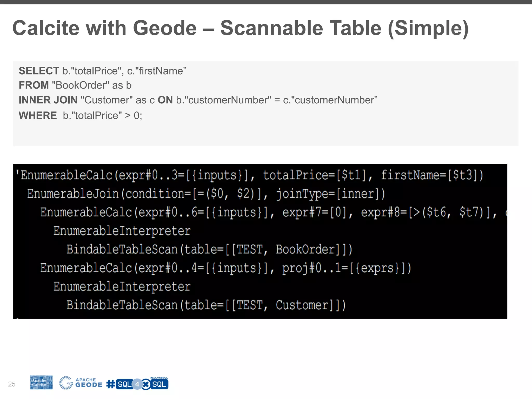This screenshot has height=399, width=532.
Task: Click the hash symbol in SQL4NoSQL logo
Action: 111,384
